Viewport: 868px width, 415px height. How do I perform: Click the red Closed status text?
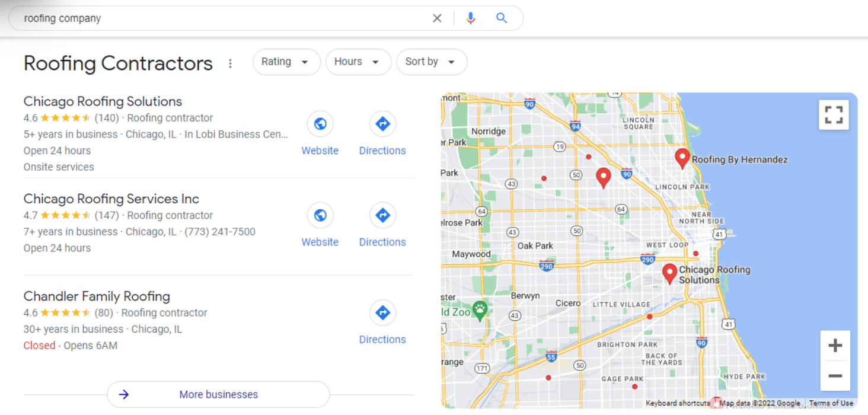[x=39, y=346]
